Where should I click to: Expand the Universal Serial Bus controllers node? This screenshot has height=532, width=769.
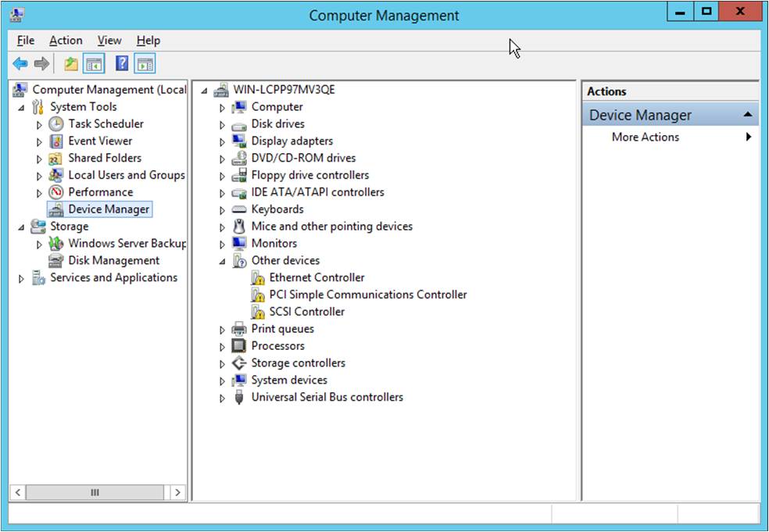[x=222, y=398]
